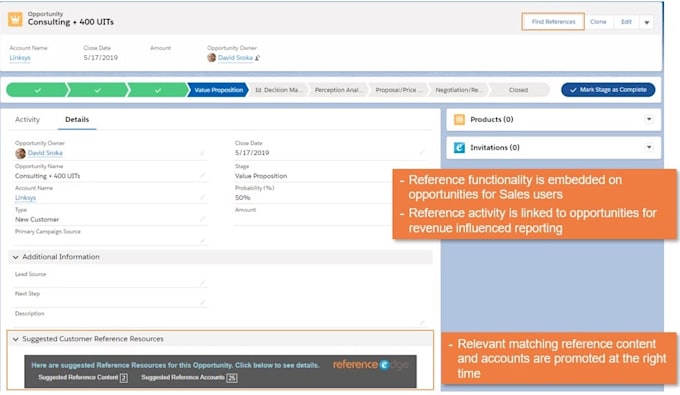The image size is (680, 395).
Task: Collapse the Additional Information section
Action: point(16,257)
